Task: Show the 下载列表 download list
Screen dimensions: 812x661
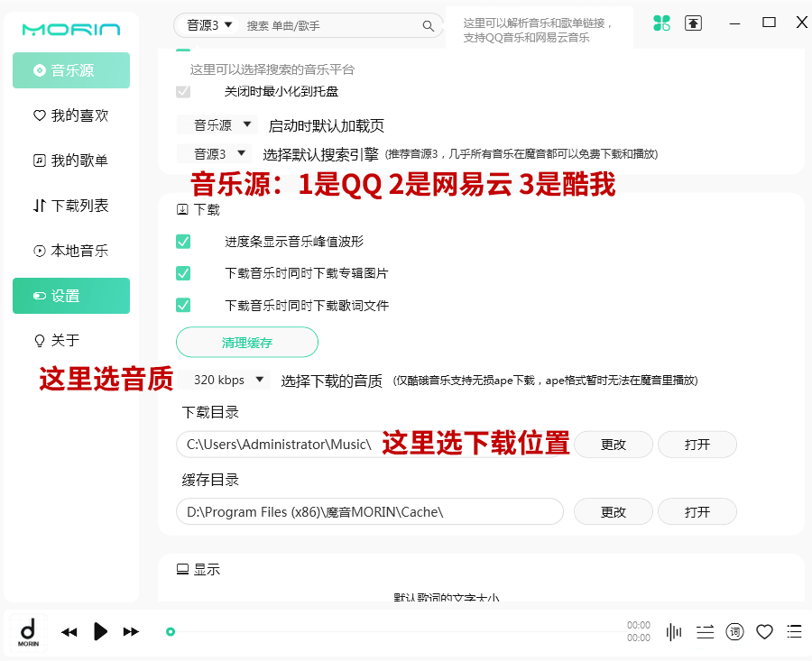Action: coord(71,206)
